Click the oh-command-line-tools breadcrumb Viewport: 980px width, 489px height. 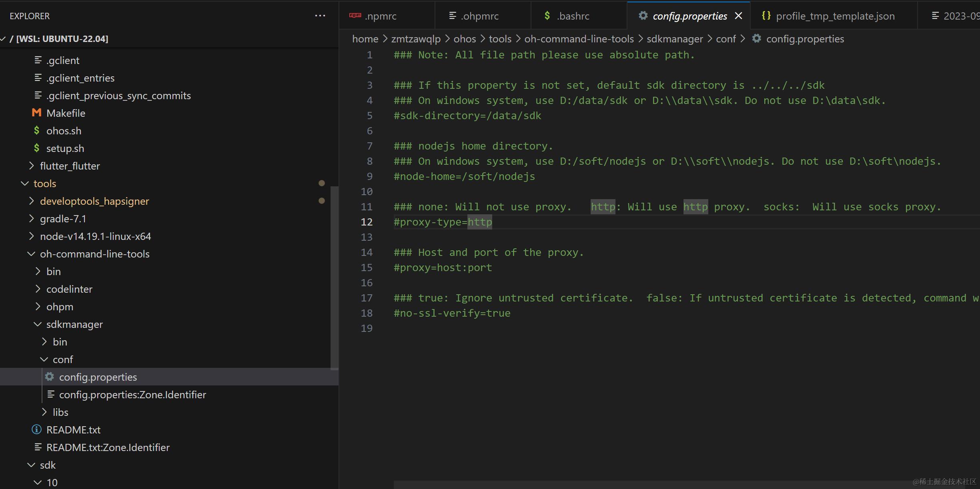tap(579, 39)
